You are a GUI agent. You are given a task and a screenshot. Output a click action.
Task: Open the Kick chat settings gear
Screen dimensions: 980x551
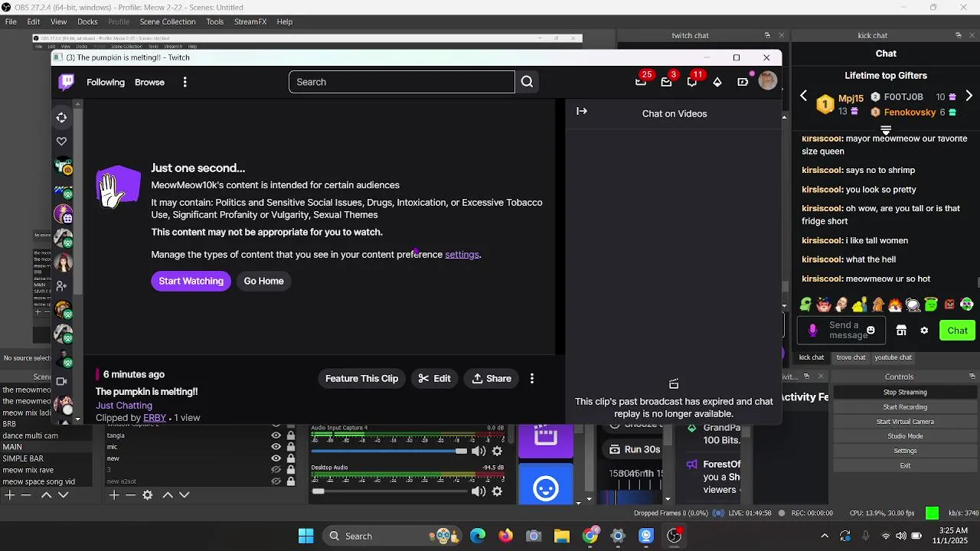click(924, 331)
